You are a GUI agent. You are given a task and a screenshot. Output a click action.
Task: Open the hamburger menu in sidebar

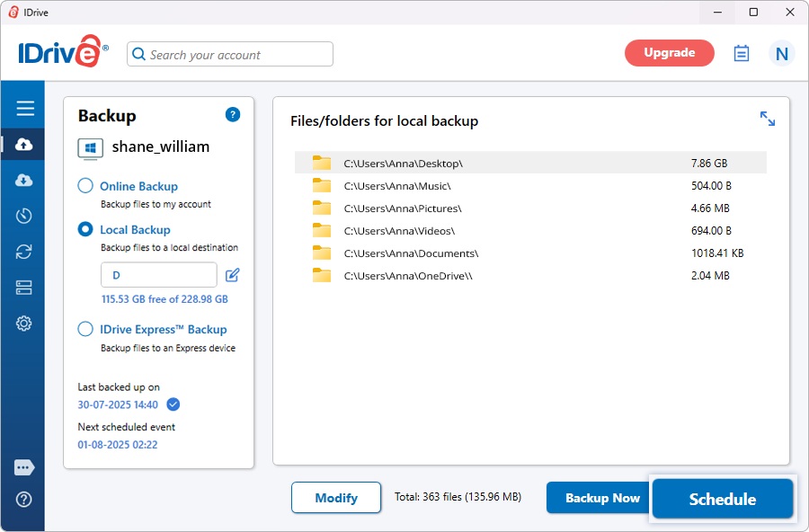click(x=25, y=109)
